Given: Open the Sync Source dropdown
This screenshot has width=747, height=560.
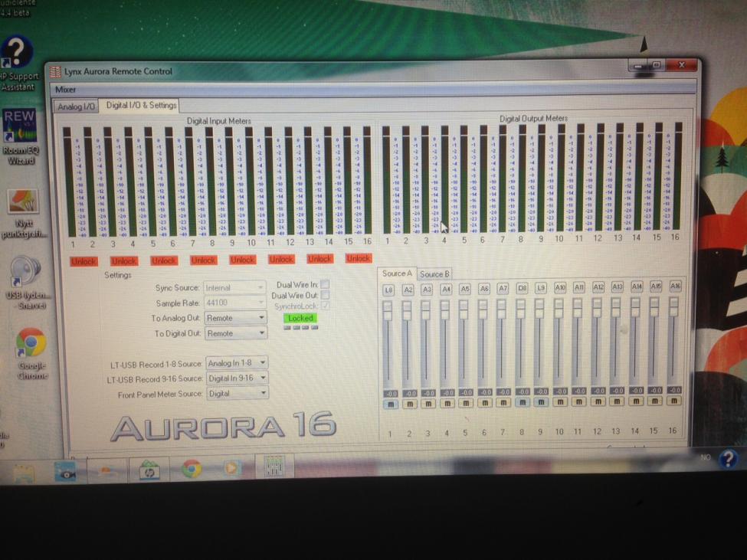Looking at the screenshot, I should [235, 287].
